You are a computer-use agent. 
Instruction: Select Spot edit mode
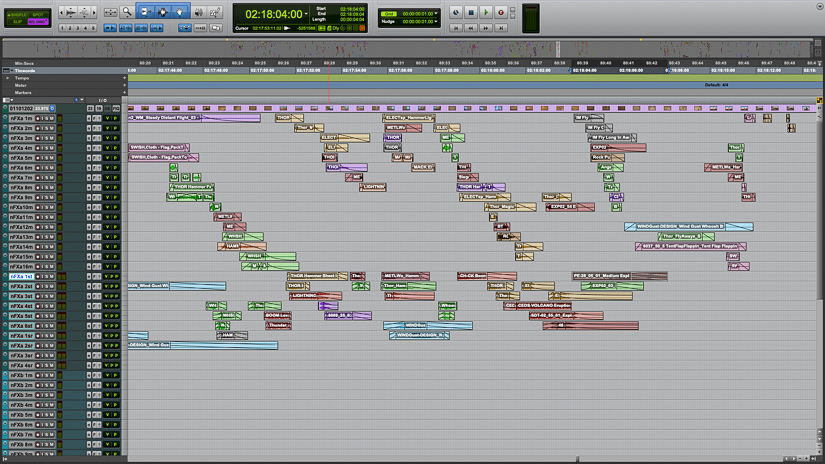[x=38, y=15]
